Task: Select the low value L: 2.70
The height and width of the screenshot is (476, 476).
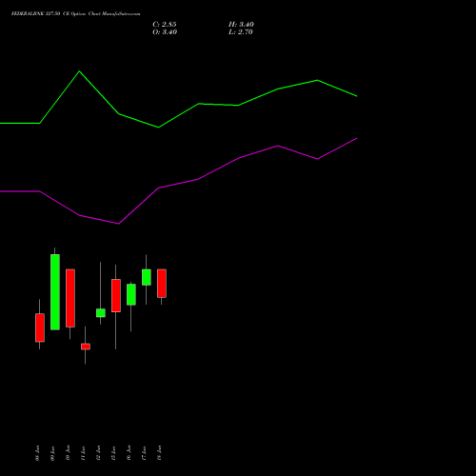Action: click(x=241, y=32)
